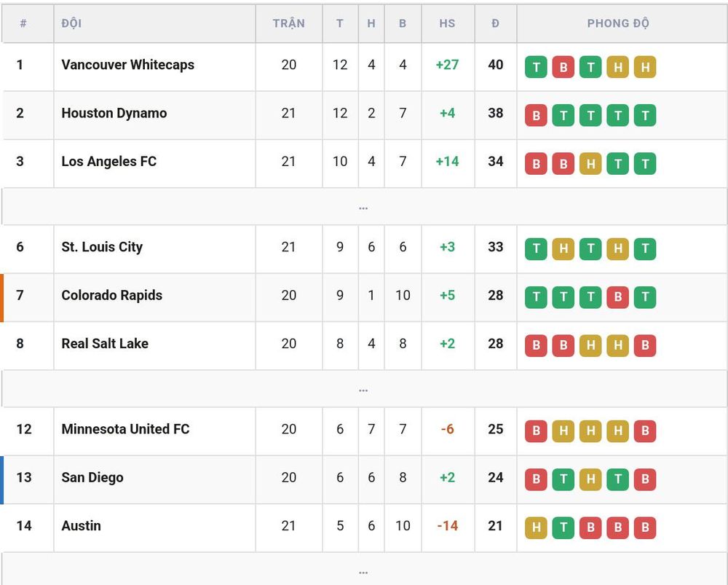The image size is (728, 585).
Task: Sort table by TRẬN column header
Action: [x=289, y=23]
